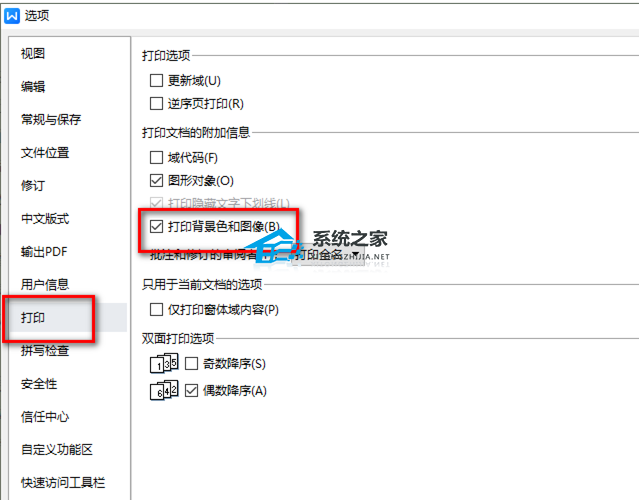Open the 批注和修订的审阅者 dropdown
Viewport: 639px width, 500px height.
tap(328, 255)
